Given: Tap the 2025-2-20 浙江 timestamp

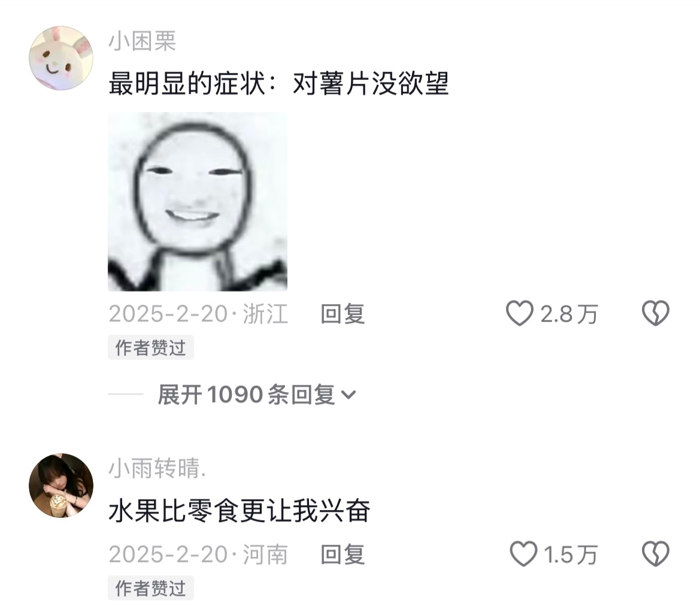Looking at the screenshot, I should click(x=198, y=314).
